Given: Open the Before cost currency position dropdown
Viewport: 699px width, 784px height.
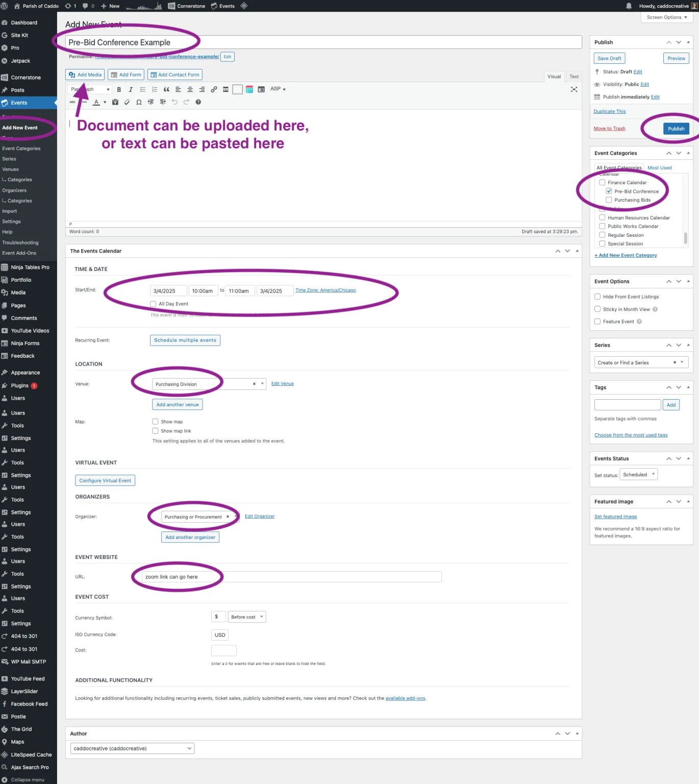Looking at the screenshot, I should pyautogui.click(x=247, y=617).
